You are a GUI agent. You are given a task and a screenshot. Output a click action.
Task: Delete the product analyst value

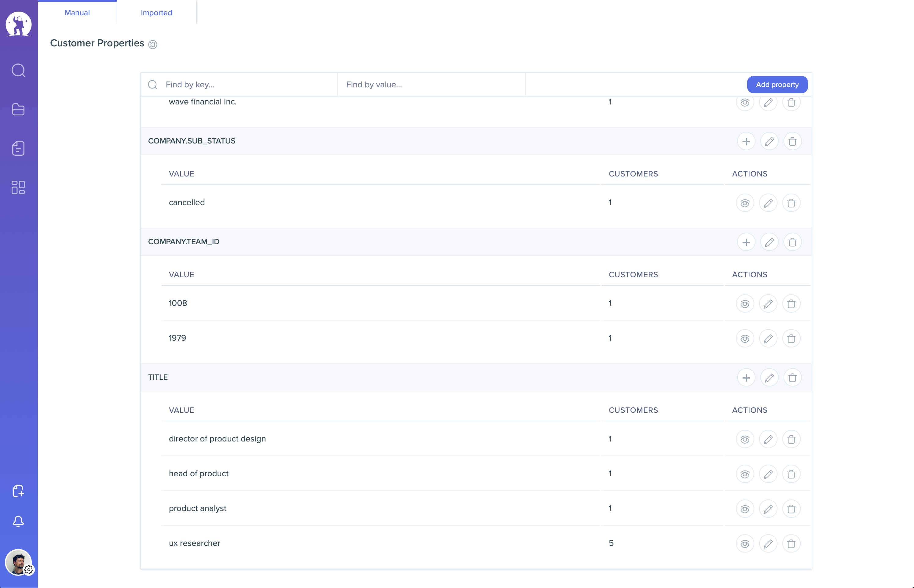click(792, 509)
